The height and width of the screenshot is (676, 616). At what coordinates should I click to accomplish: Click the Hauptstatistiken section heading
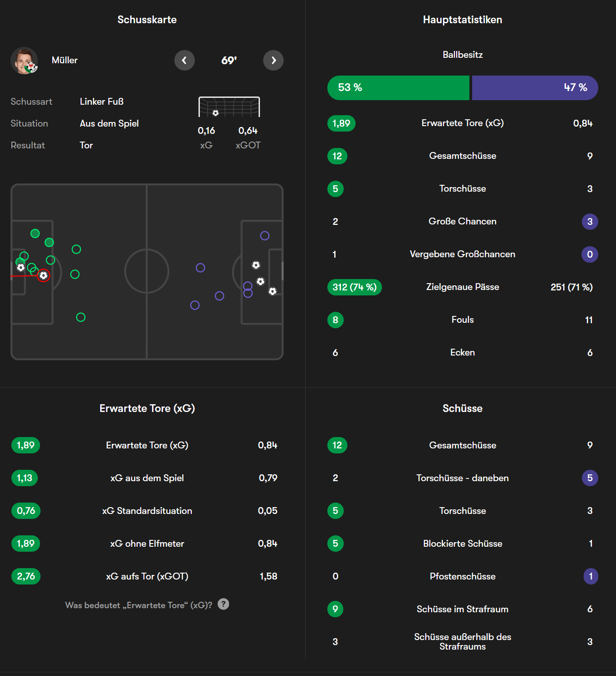click(x=462, y=20)
